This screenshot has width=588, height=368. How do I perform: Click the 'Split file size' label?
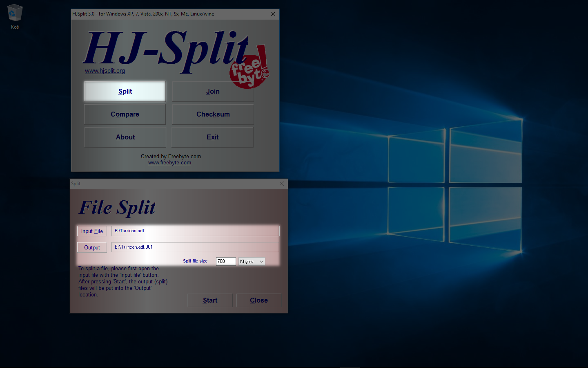pyautogui.click(x=195, y=261)
